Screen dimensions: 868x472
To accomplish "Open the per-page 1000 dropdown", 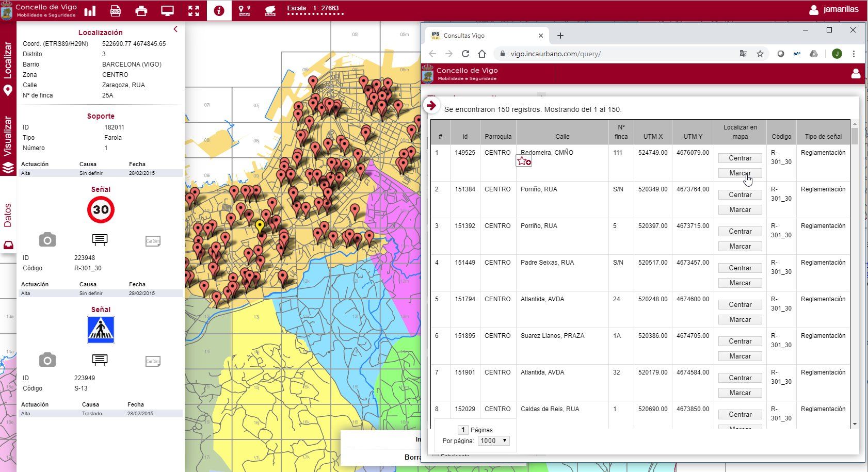I will [x=494, y=441].
